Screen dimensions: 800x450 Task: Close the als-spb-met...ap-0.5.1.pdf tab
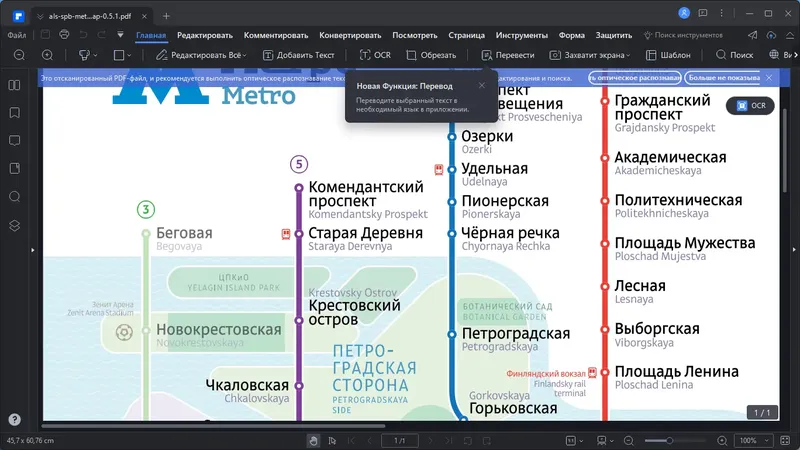tap(144, 16)
